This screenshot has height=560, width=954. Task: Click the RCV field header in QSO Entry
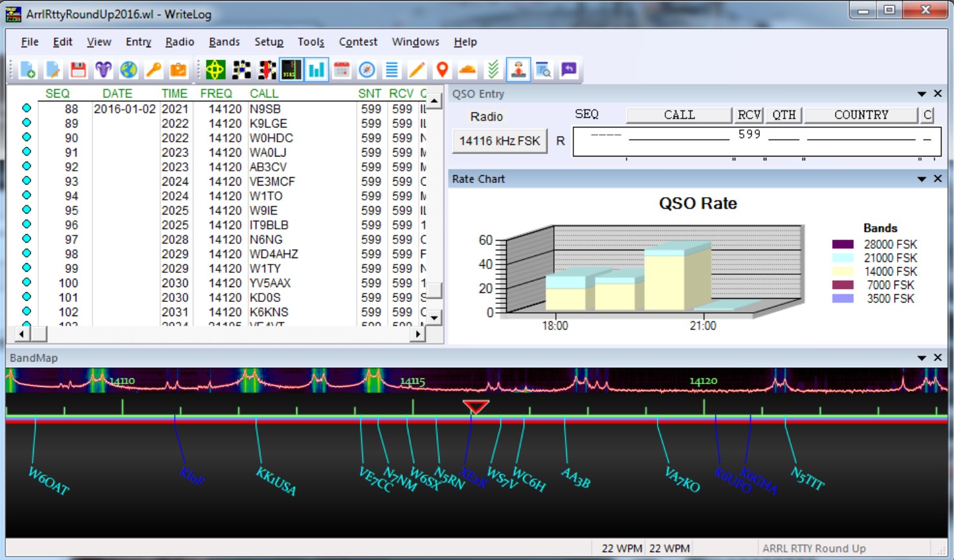pyautogui.click(x=749, y=115)
